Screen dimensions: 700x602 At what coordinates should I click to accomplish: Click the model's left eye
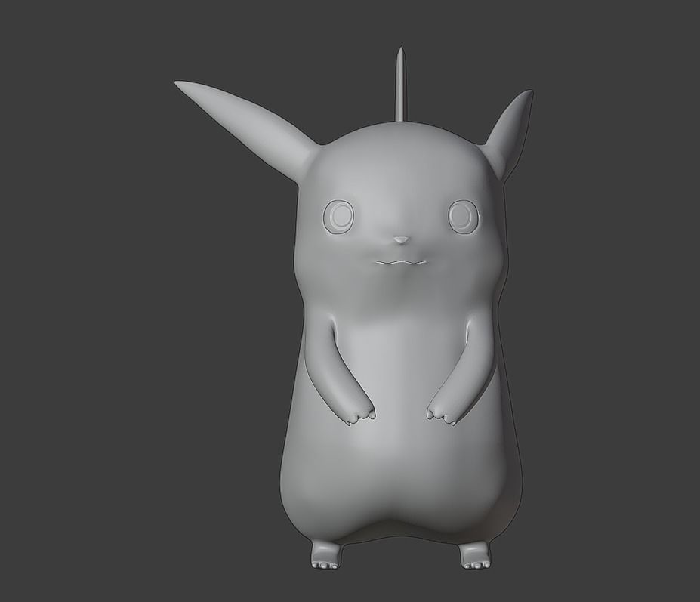[x=341, y=216]
